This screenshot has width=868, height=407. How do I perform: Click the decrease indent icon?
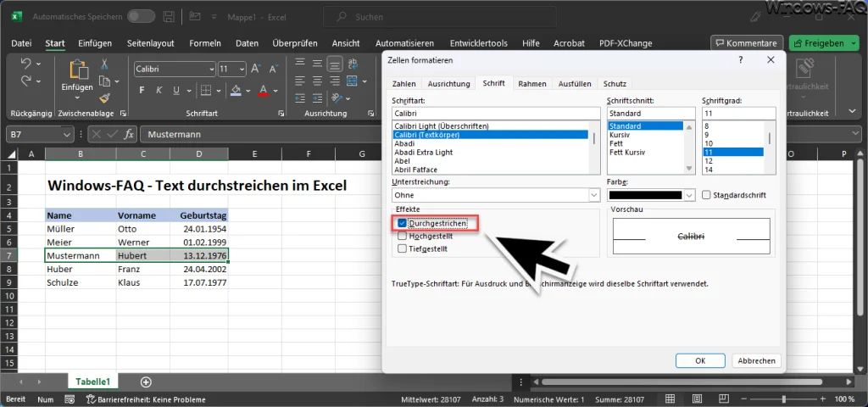pyautogui.click(x=300, y=98)
